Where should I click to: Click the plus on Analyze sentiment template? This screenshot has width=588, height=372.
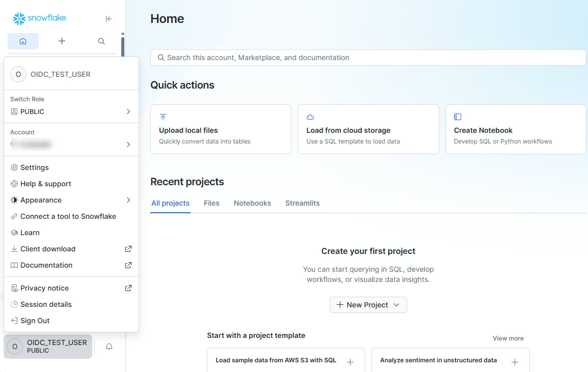point(515,362)
